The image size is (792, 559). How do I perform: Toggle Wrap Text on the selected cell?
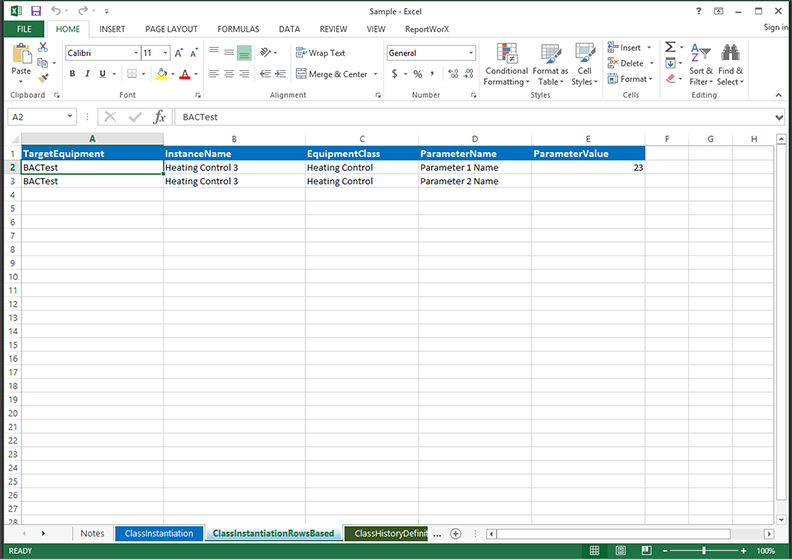point(320,53)
